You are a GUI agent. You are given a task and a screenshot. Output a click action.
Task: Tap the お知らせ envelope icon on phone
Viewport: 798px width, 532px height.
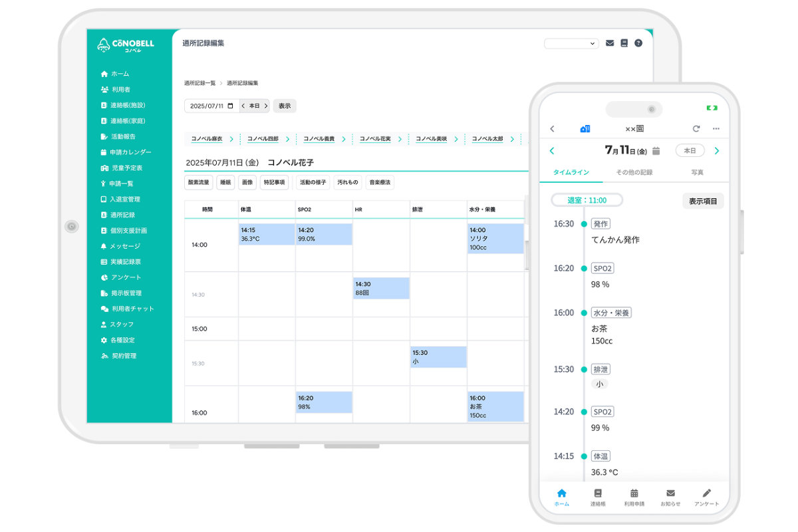coord(670,496)
